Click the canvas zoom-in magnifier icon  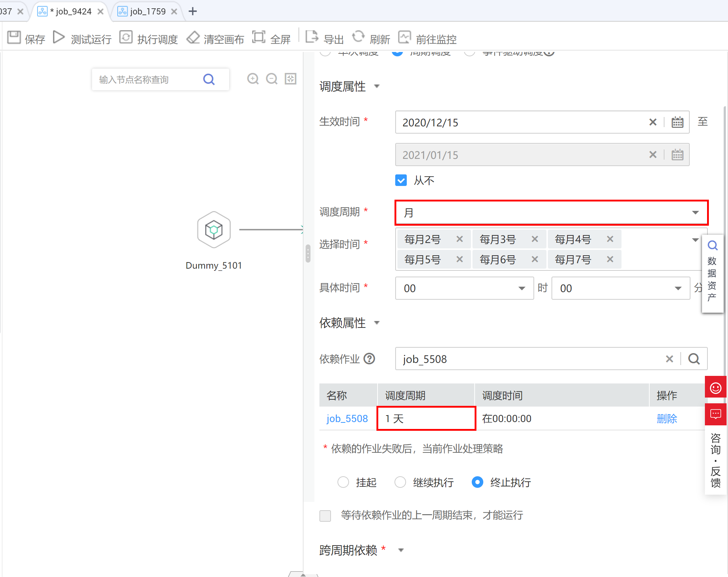pos(253,79)
